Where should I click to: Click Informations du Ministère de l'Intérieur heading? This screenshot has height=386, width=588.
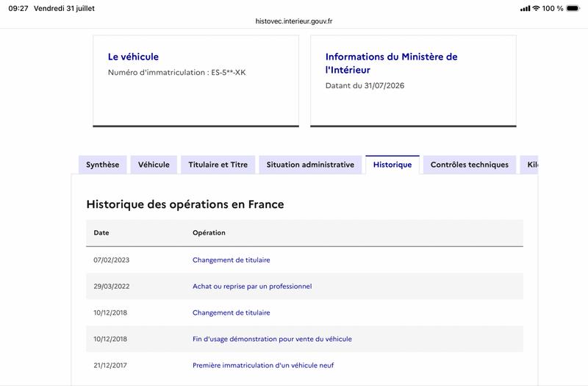point(392,63)
